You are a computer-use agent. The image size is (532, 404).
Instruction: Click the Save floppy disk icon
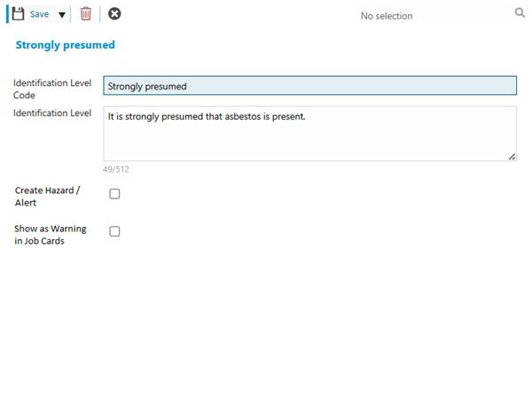point(19,14)
